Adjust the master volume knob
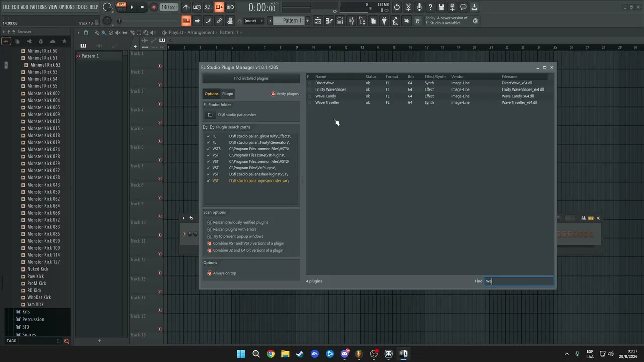Viewport: 644px width, 362px height. tap(107, 7)
